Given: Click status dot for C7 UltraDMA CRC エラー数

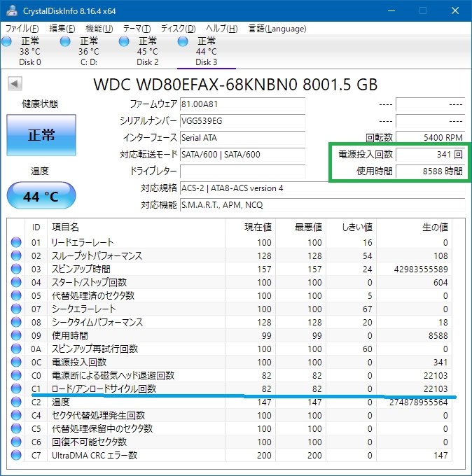Looking at the screenshot, I should coord(16,455).
